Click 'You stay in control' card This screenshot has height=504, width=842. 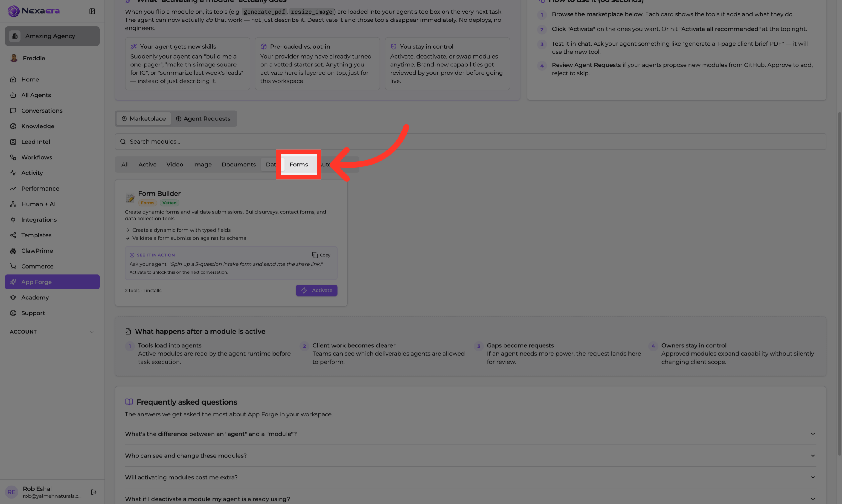[447, 64]
